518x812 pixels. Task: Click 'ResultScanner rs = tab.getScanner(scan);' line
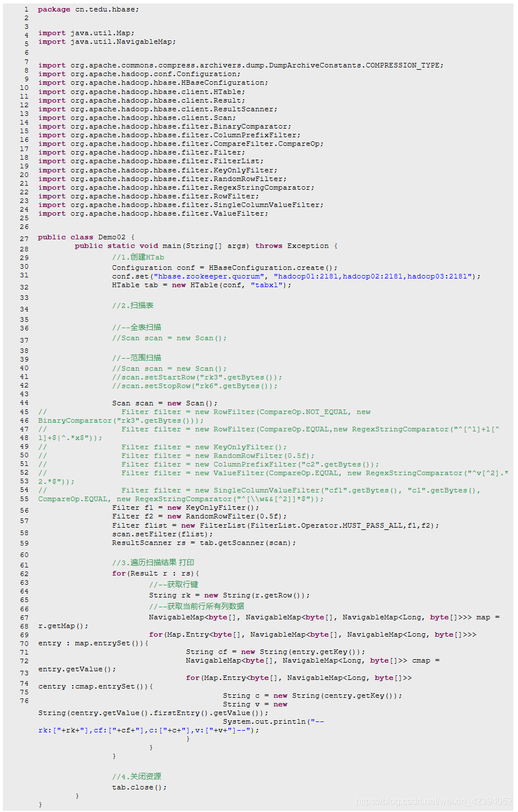coord(204,543)
